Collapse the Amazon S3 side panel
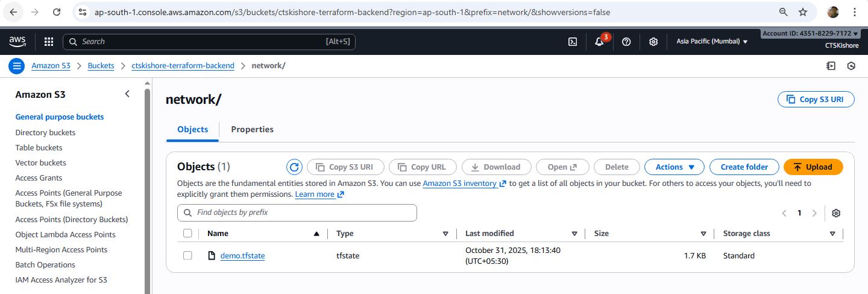Image resolution: width=868 pixels, height=294 pixels. [x=127, y=94]
